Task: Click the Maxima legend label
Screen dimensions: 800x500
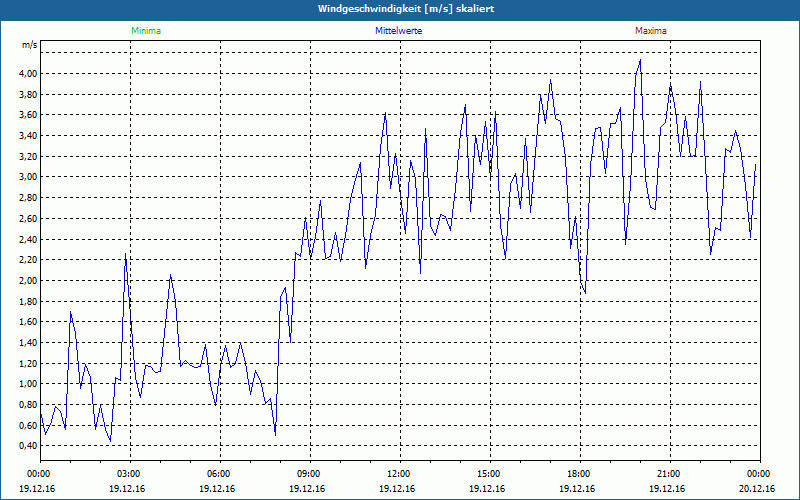Action: click(x=651, y=31)
